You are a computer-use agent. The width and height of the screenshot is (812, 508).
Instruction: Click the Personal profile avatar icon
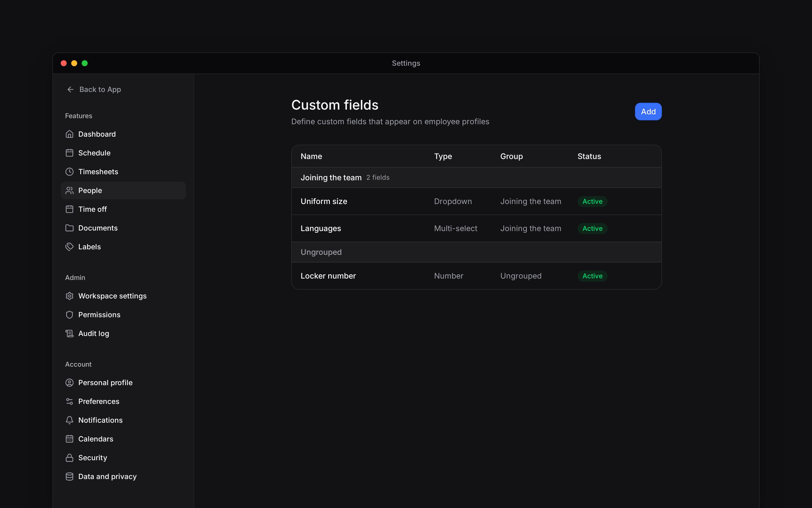(x=70, y=383)
